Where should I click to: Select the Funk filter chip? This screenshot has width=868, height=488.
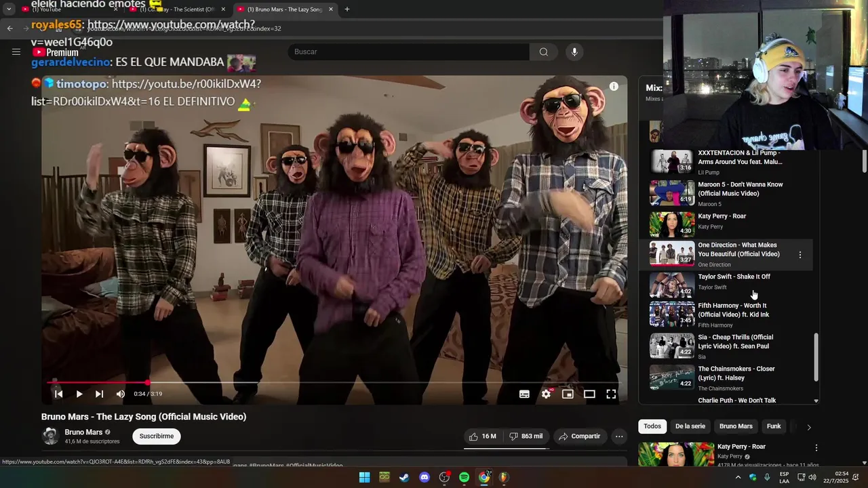click(774, 426)
